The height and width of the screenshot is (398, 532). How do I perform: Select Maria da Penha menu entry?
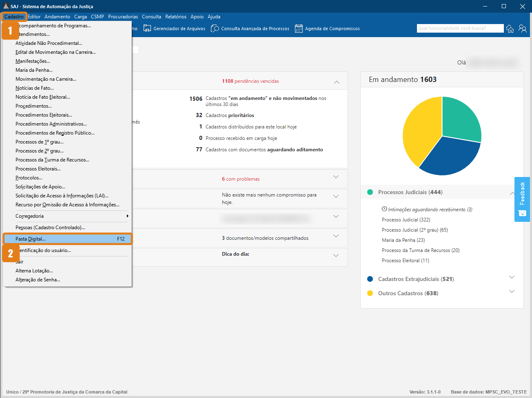click(67, 70)
